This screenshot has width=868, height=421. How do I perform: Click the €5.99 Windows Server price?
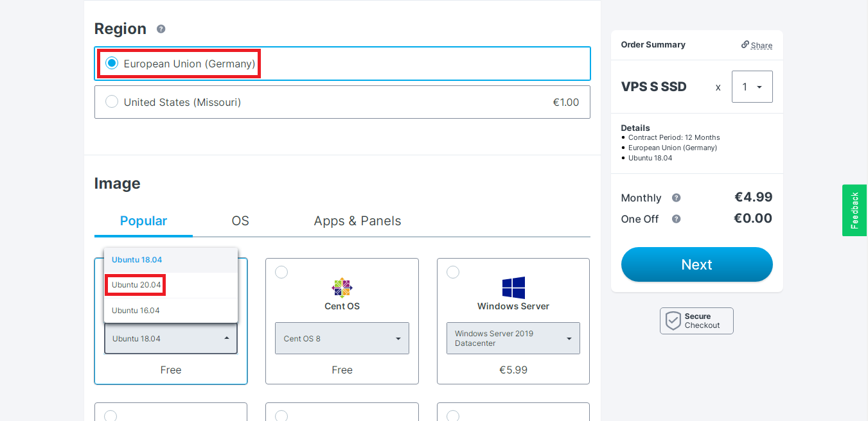(513, 370)
